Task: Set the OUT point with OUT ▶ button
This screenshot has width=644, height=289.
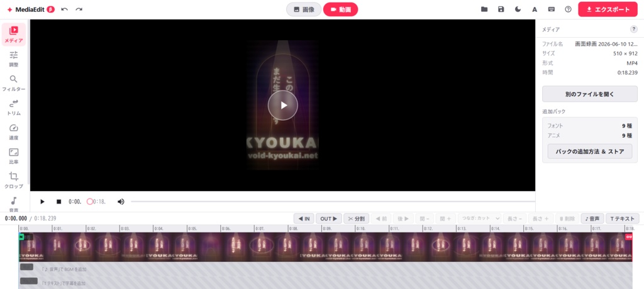Action: tap(328, 219)
